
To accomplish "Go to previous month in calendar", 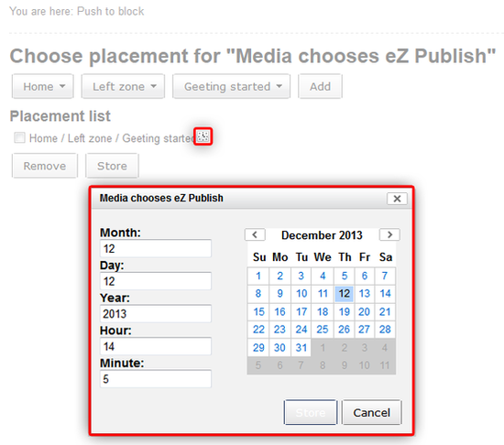I will click(255, 234).
